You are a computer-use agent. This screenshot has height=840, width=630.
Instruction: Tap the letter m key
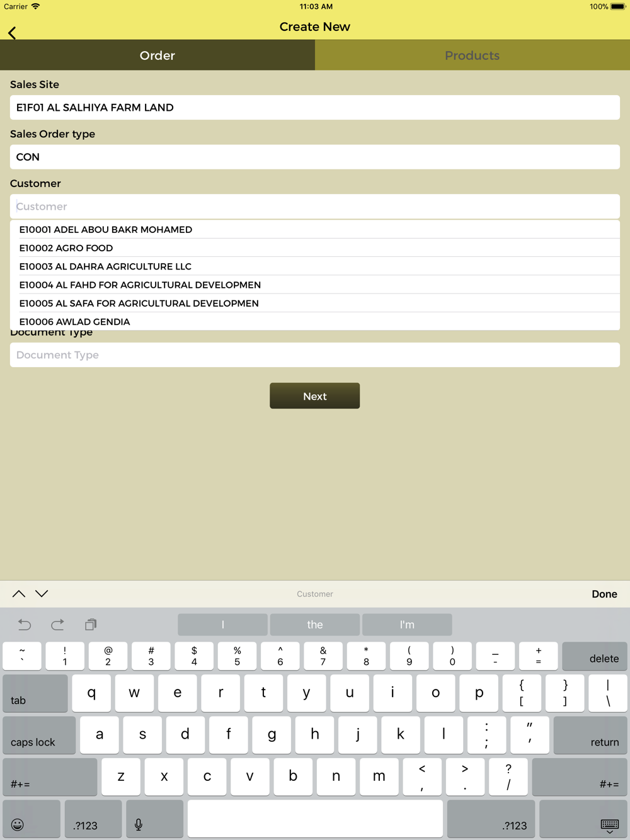click(379, 777)
